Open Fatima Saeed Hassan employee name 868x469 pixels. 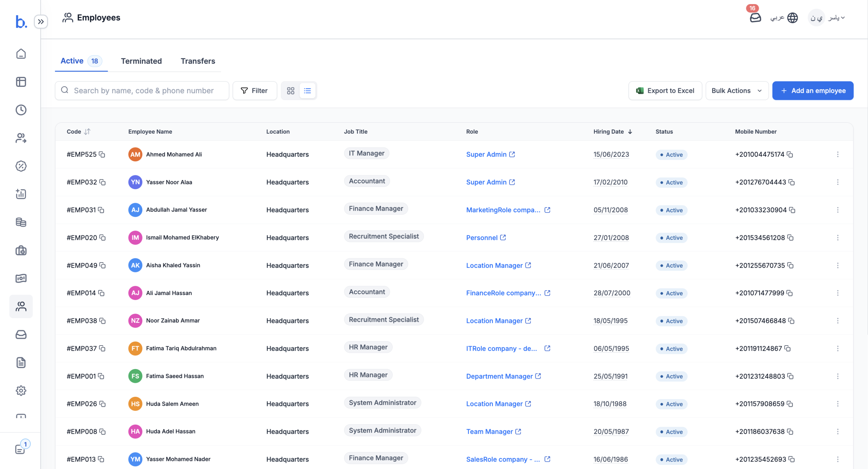[x=175, y=376]
